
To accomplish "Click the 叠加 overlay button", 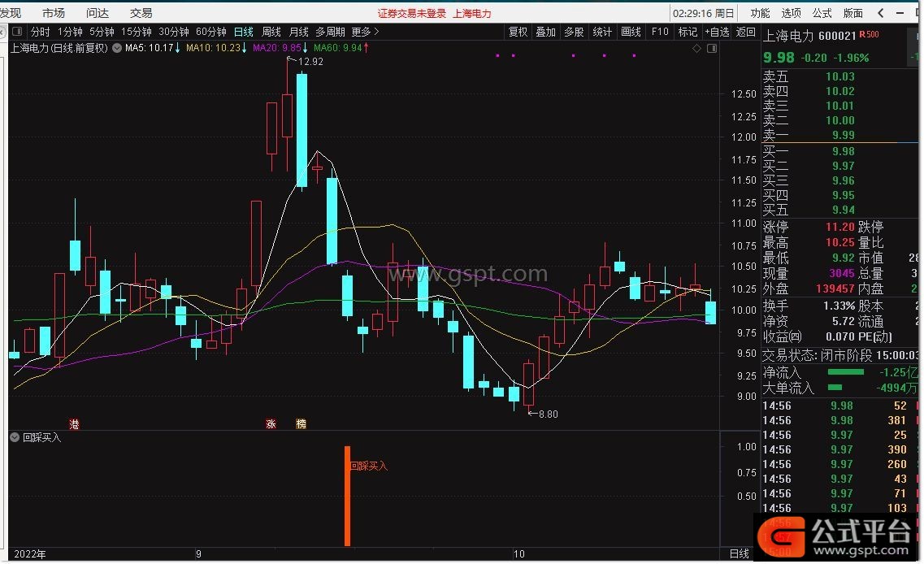I will click(x=545, y=32).
